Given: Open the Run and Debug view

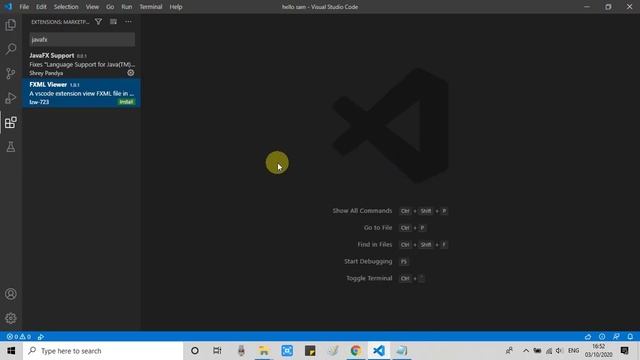Looking at the screenshot, I should (x=11, y=98).
